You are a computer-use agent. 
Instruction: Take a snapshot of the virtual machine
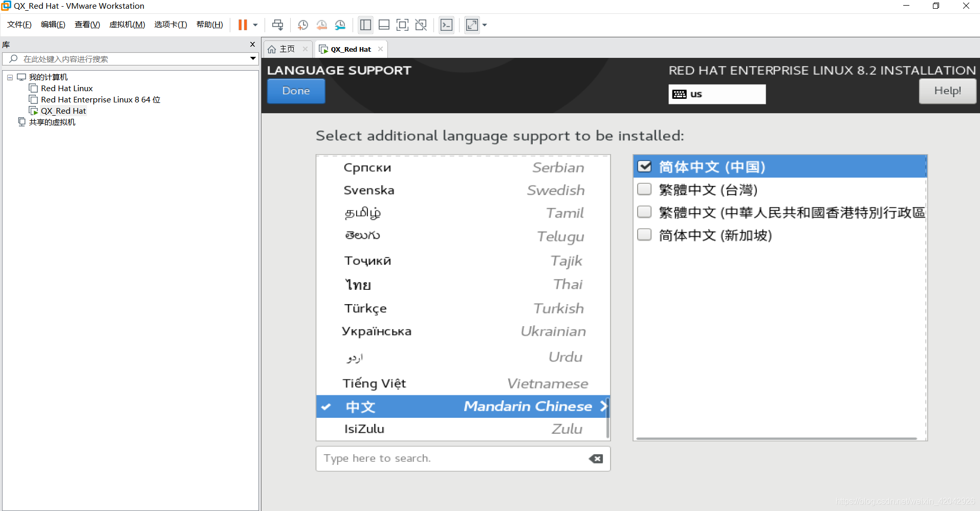(x=303, y=25)
